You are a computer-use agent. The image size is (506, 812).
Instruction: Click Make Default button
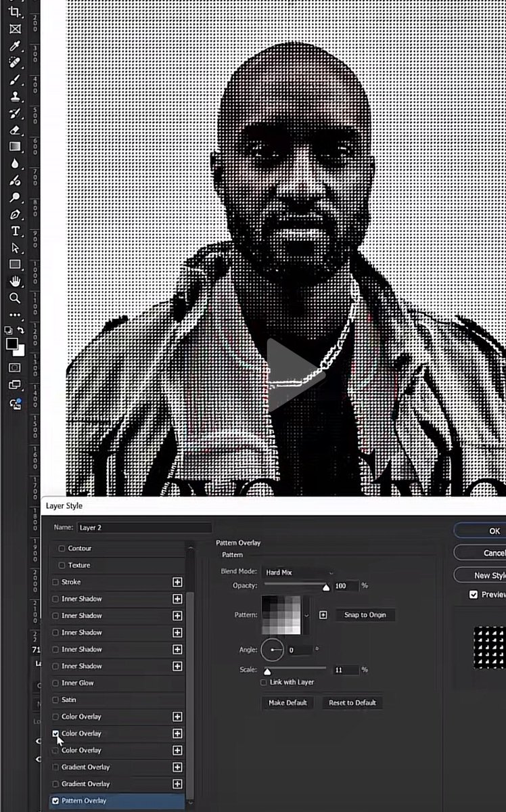(287, 702)
